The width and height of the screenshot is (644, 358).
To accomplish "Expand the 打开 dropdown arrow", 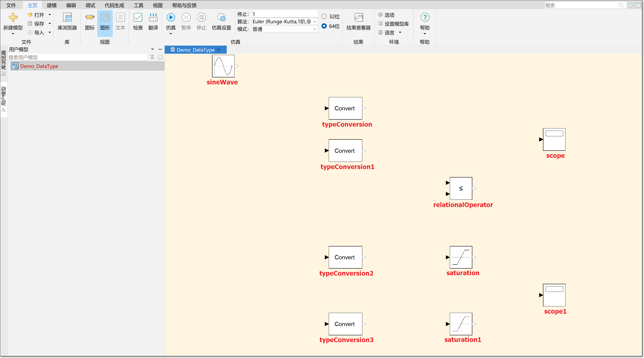I will (50, 15).
